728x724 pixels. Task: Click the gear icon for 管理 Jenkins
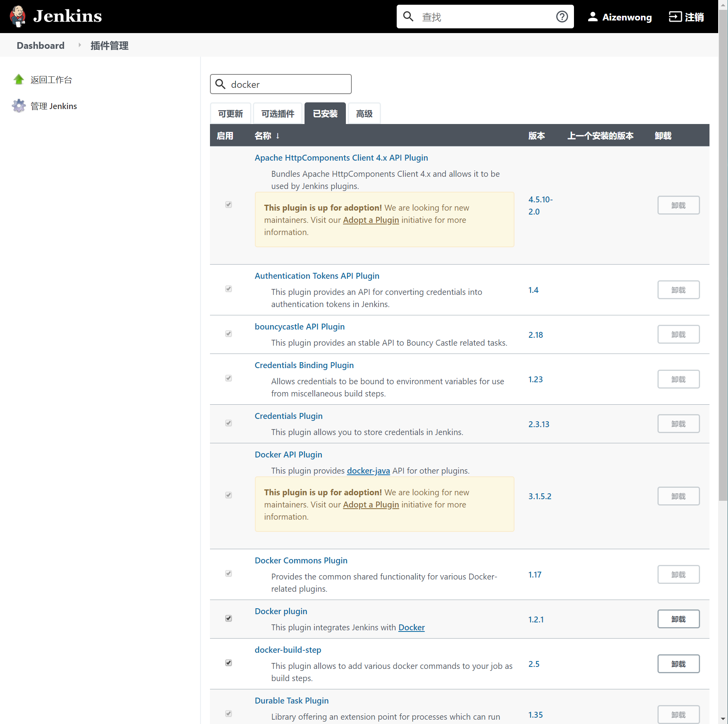(x=19, y=106)
